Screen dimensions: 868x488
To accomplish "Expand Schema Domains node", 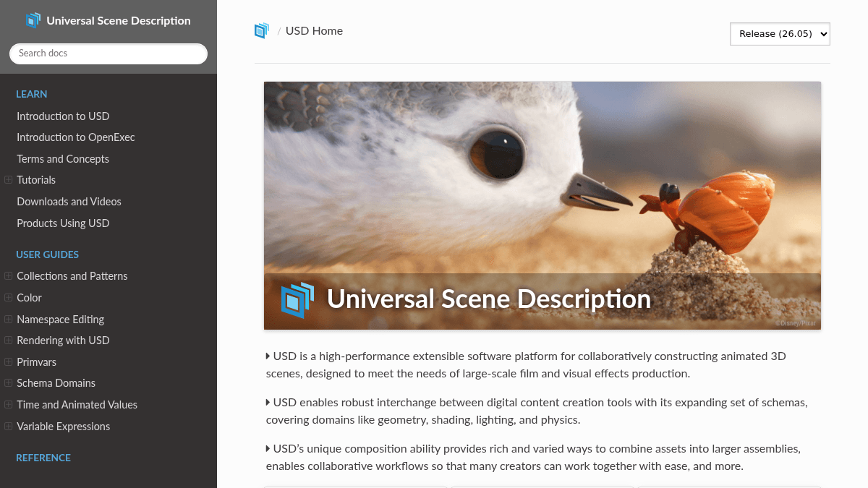I will pyautogui.click(x=9, y=383).
